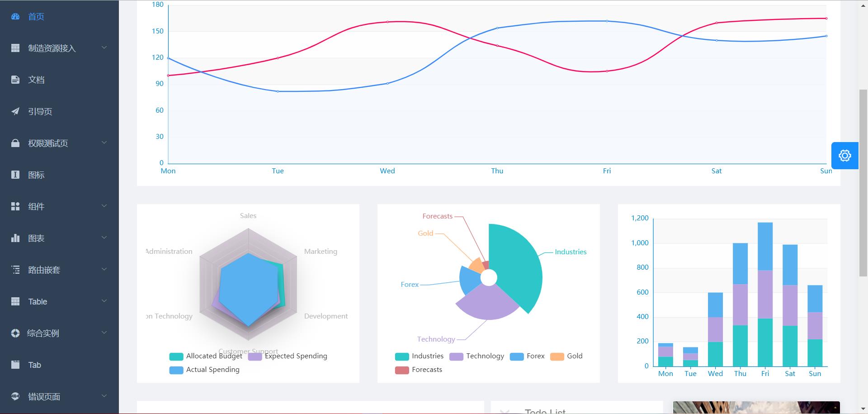Expand the 组件 submenu chevron
The width and height of the screenshot is (868, 414).
click(x=104, y=206)
